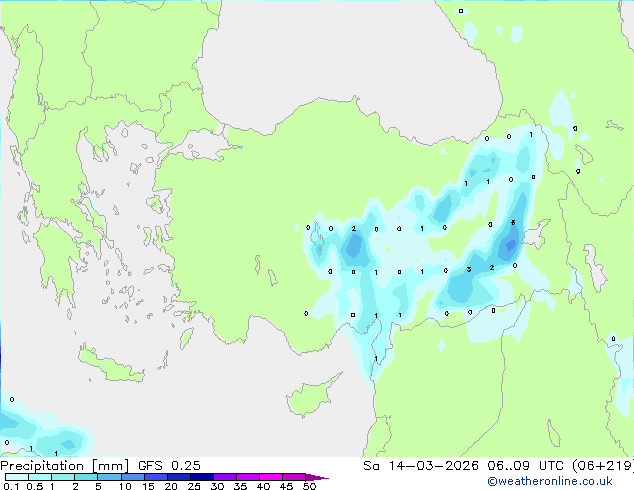Screen dimensions: 634x490
Task: Click the 15–20 mm legend swatch
Action: click(155, 477)
